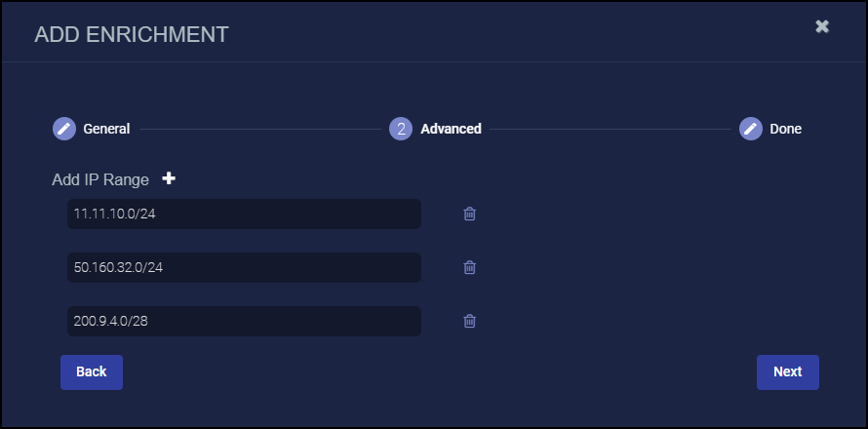
Task: Click the progress line between Advanced and Done
Action: tap(610, 129)
